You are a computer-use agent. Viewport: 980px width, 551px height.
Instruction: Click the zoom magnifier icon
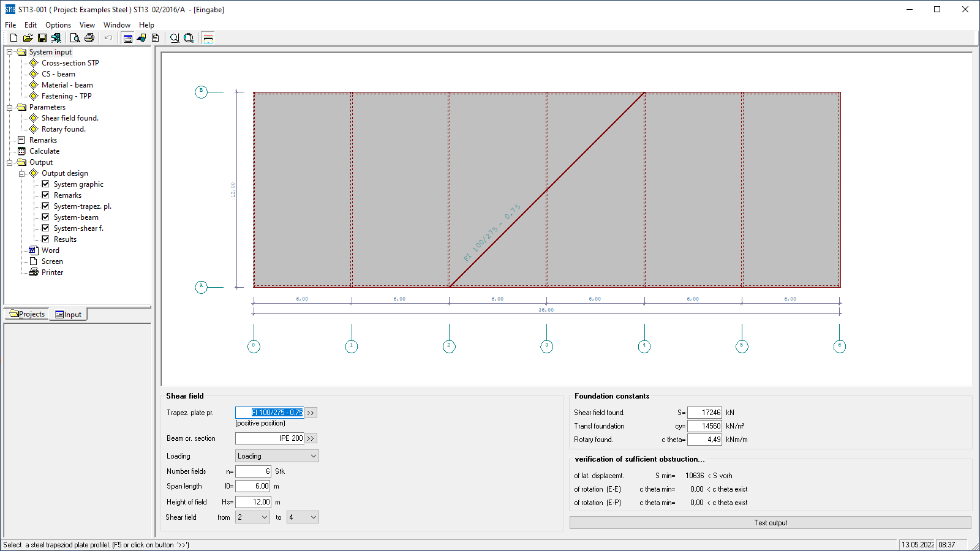175,38
